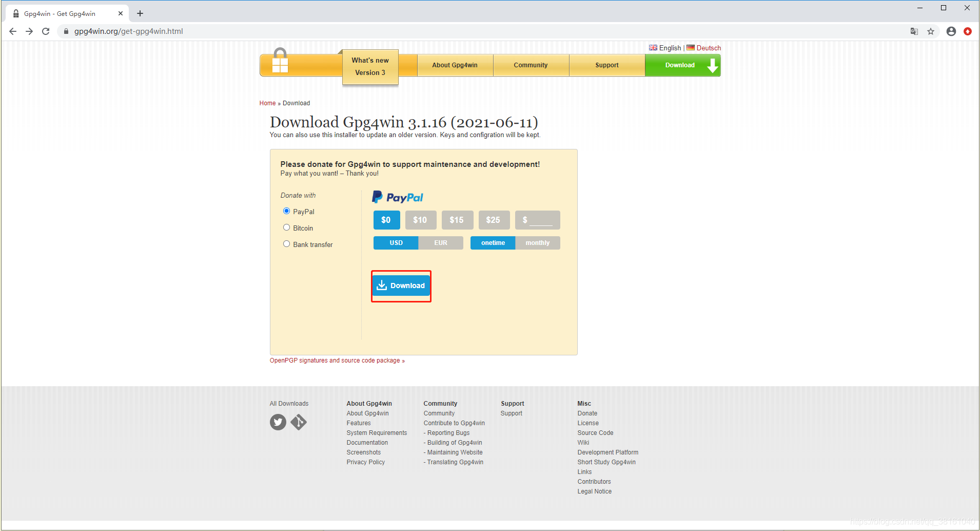This screenshot has height=531, width=980.
Task: Open All Downloads footer link
Action: click(x=289, y=404)
